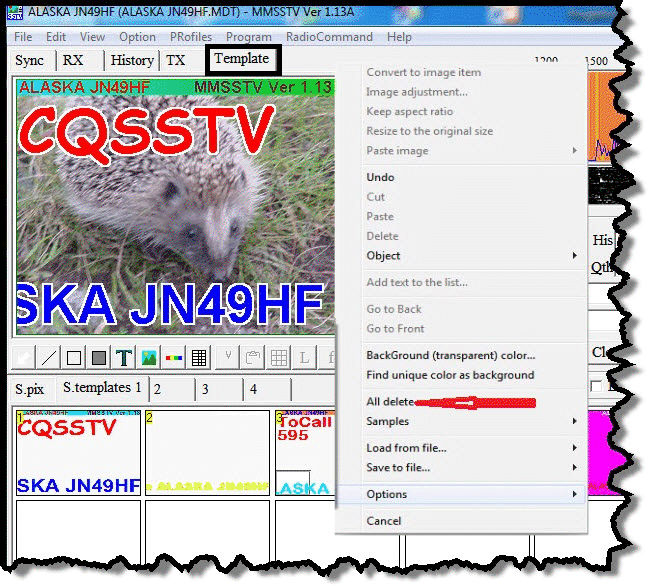
Task: Switch to stock templates tab 4
Action: point(253,389)
